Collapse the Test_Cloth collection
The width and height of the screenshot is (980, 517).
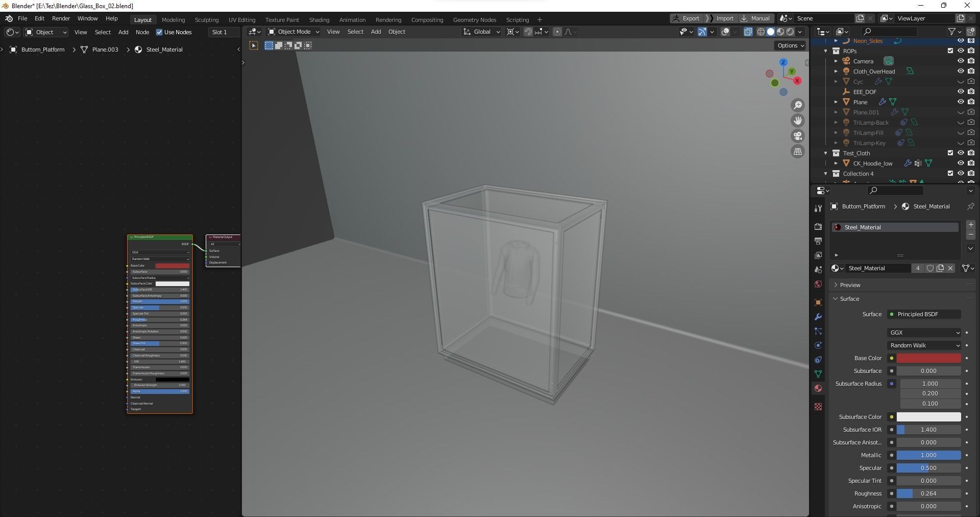[x=826, y=153]
